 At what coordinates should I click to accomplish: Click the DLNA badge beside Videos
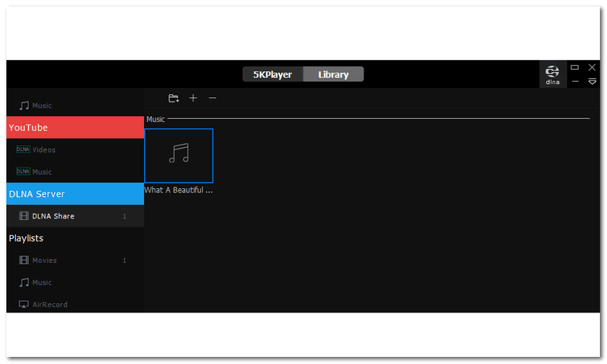[24, 149]
